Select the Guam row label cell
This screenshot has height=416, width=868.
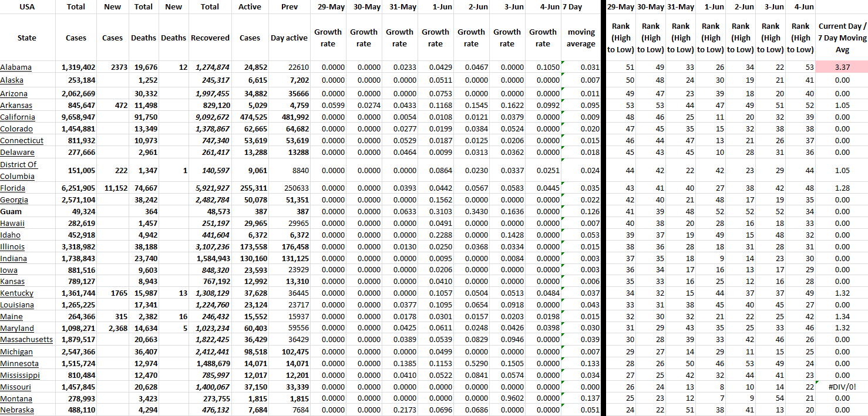pyautogui.click(x=11, y=212)
